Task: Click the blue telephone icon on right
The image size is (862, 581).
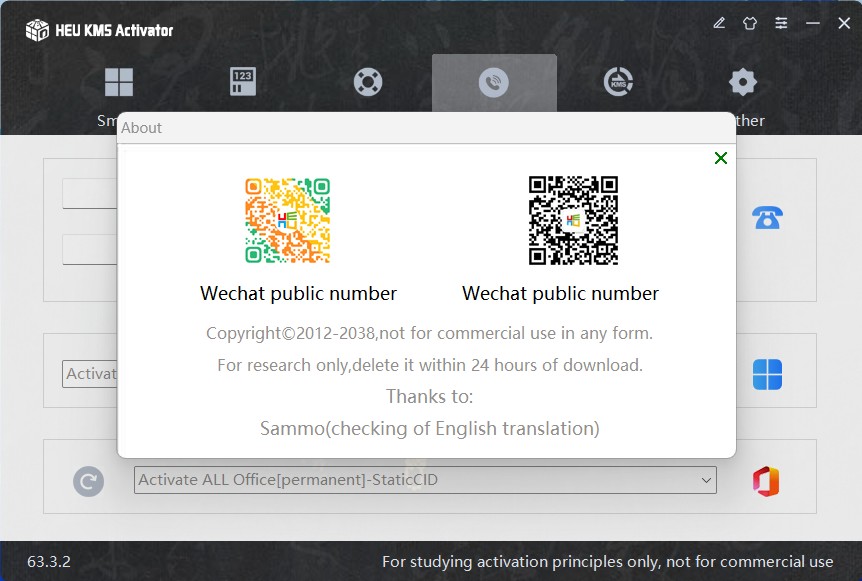Action: coord(767,217)
